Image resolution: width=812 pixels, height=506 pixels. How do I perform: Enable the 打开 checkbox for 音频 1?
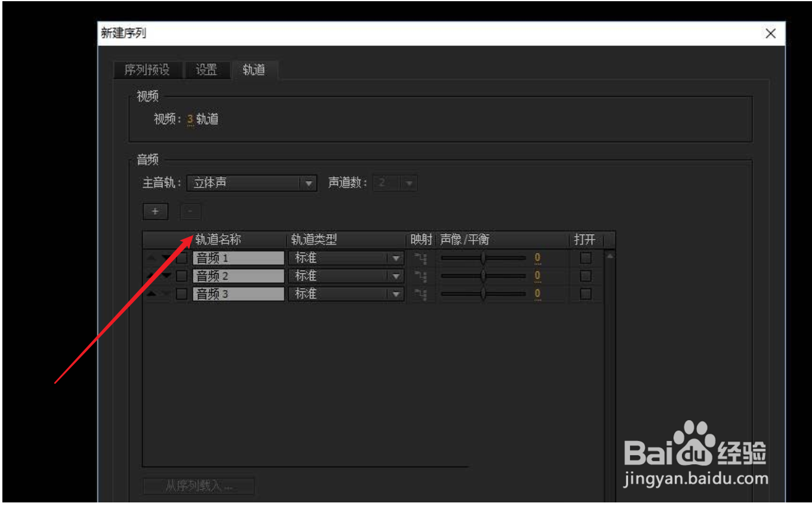coord(586,258)
